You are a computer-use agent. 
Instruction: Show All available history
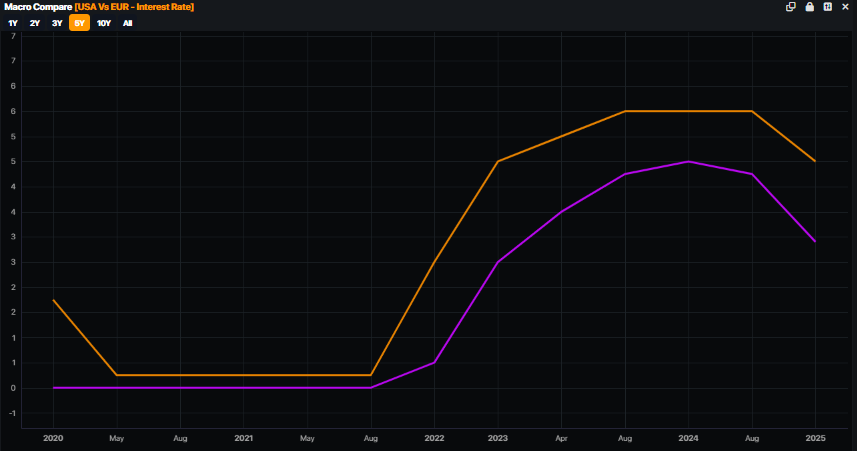pyautogui.click(x=127, y=23)
